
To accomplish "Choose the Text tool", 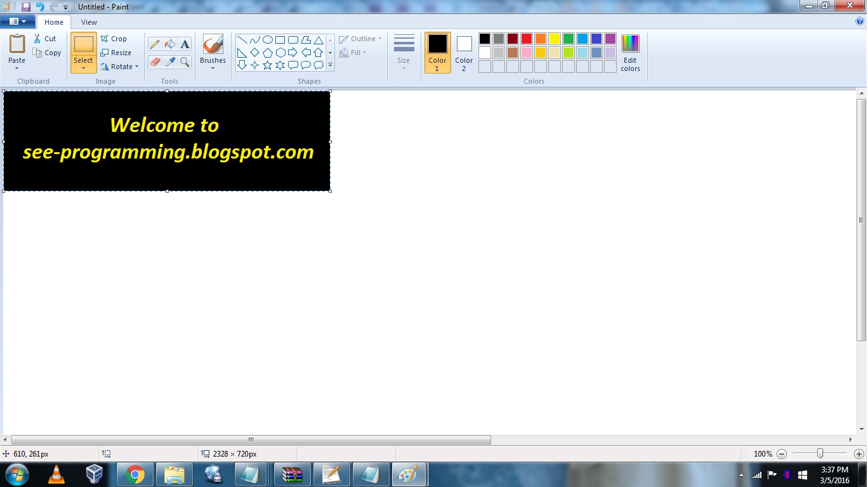I will click(184, 44).
